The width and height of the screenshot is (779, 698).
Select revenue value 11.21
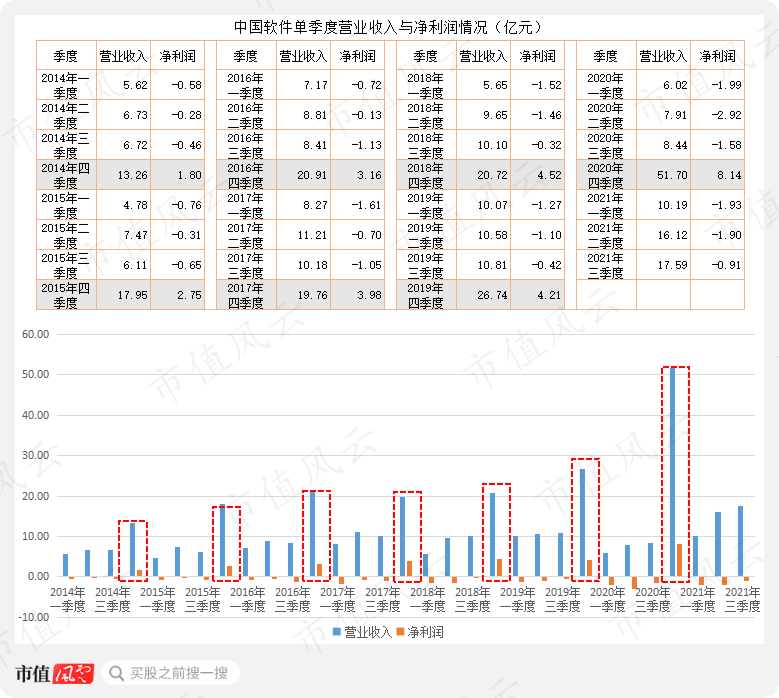[x=312, y=235]
